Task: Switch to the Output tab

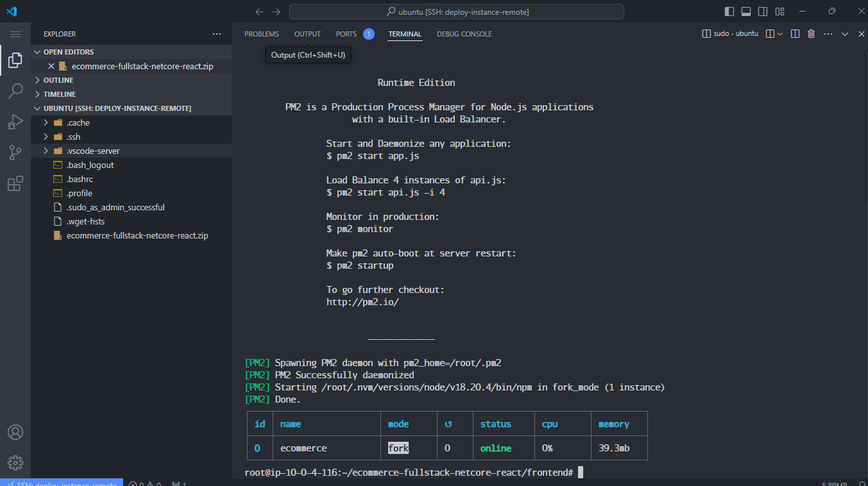Action: pos(307,34)
